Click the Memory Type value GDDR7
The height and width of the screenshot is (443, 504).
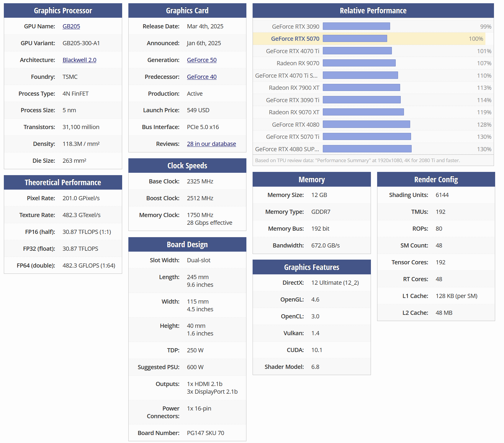pos(321,212)
